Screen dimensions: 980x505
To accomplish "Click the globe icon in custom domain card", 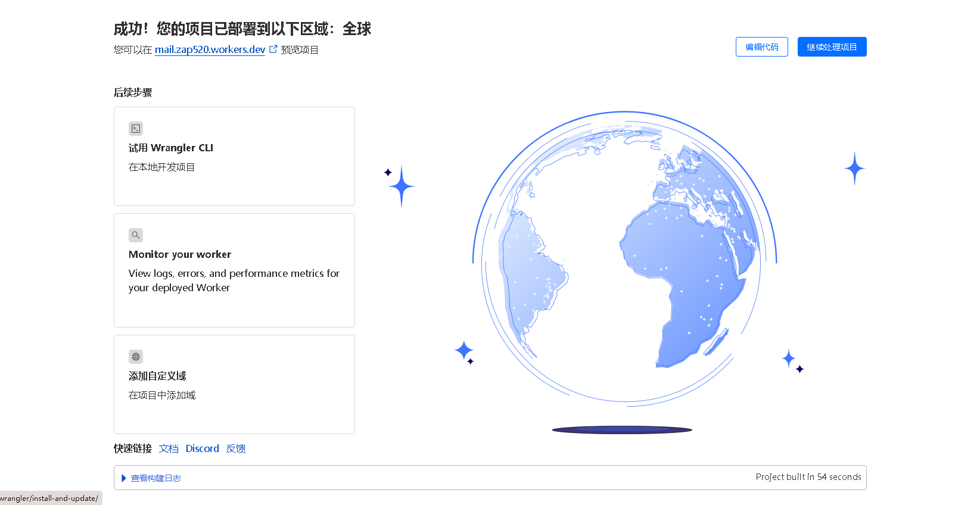I will [136, 357].
